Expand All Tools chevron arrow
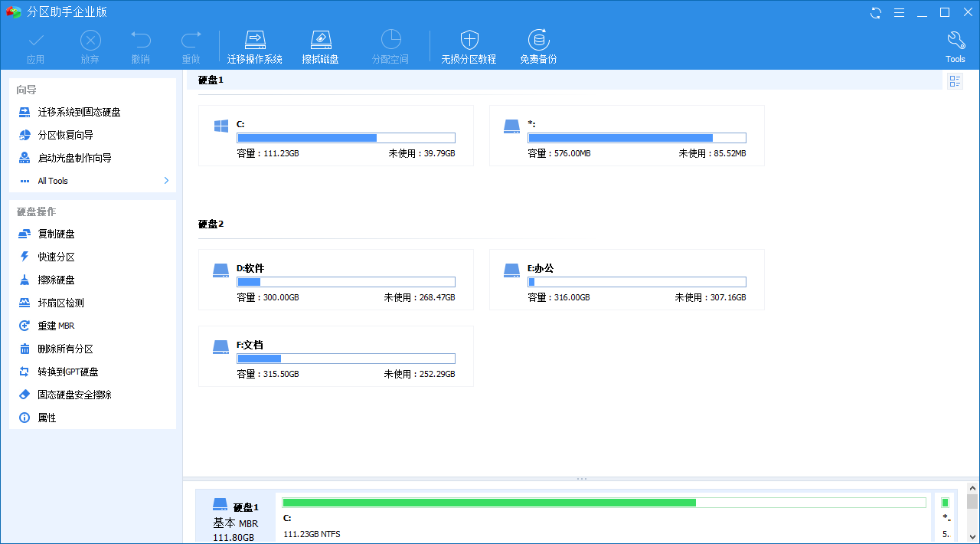This screenshot has width=980, height=544. [166, 181]
